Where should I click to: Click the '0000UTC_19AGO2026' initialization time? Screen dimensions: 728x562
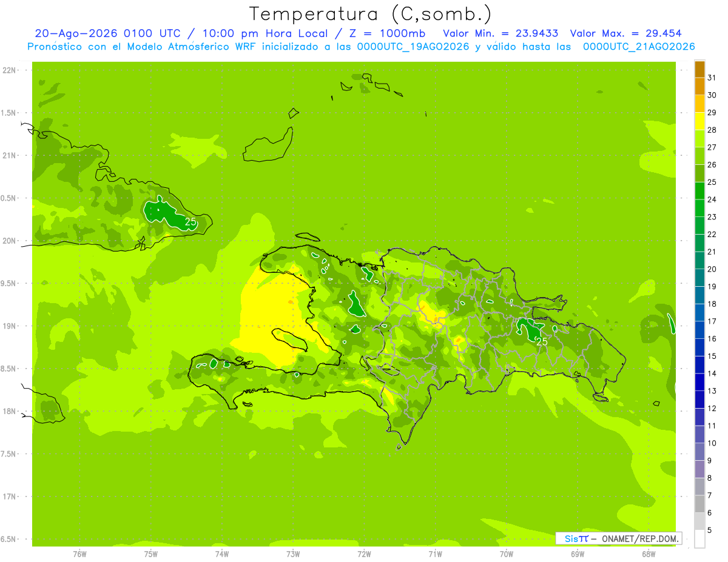point(413,47)
